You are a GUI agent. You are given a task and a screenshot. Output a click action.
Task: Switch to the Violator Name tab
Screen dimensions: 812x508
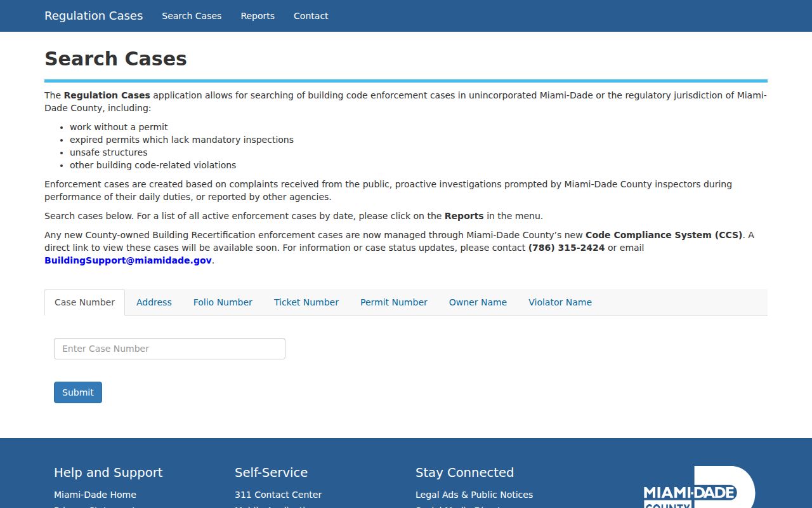(x=560, y=302)
